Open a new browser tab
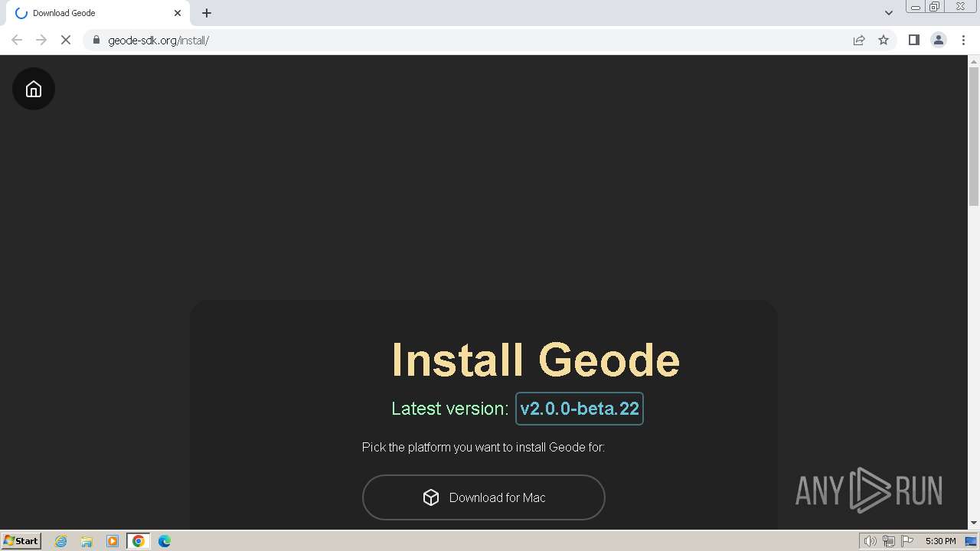The image size is (980, 551). coord(207,13)
